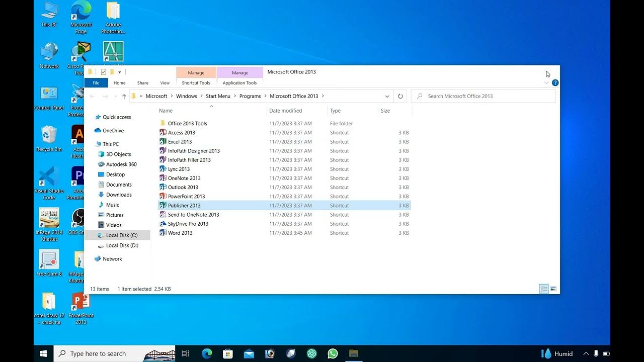
Task: Click the Task View taskbar button
Action: tap(185, 353)
